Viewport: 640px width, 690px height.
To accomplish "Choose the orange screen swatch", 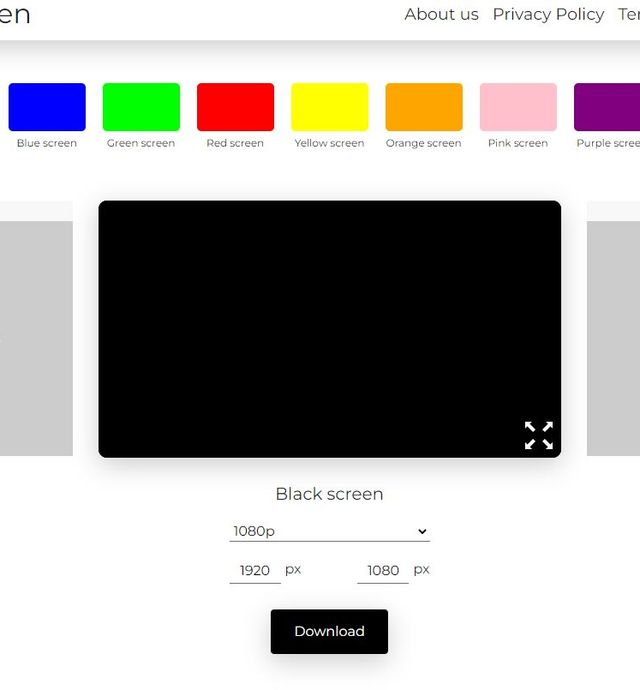I will click(x=423, y=107).
